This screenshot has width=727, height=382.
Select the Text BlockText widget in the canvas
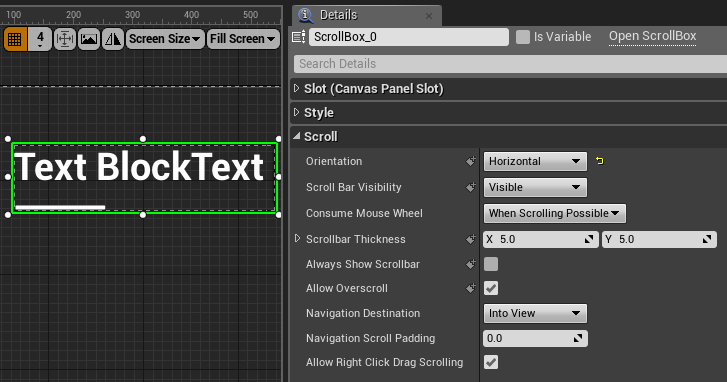(139, 167)
